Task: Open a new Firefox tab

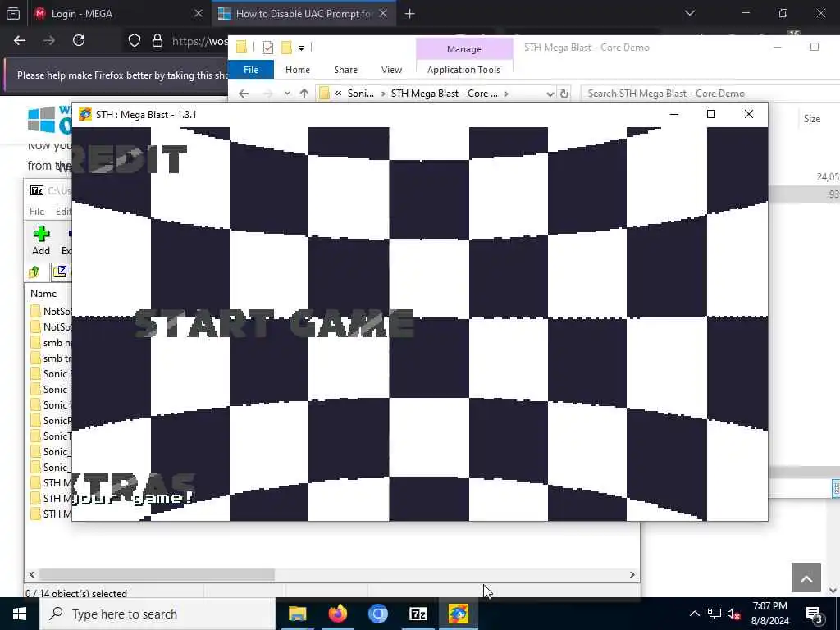Action: click(x=410, y=13)
